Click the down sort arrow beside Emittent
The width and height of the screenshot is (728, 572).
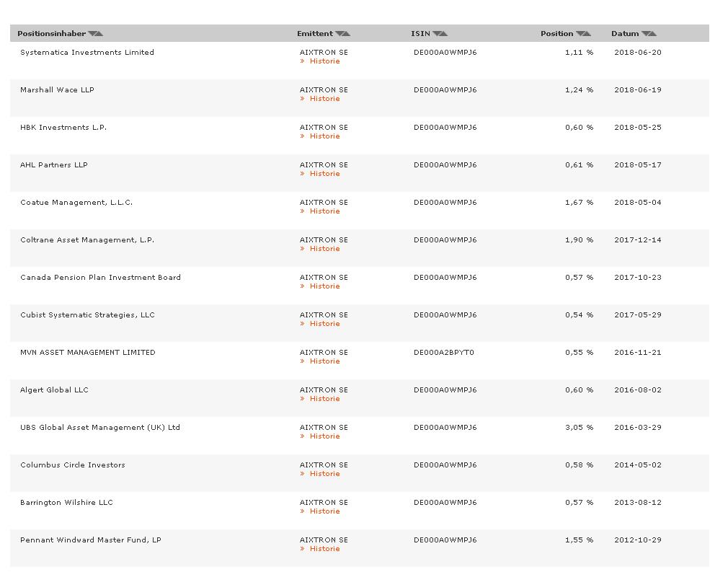[339, 34]
